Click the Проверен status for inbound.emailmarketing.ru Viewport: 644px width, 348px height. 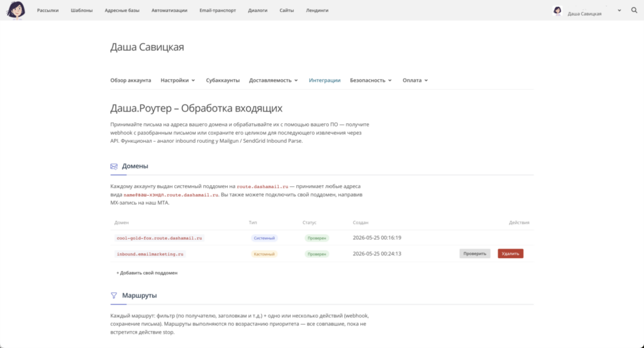317,254
